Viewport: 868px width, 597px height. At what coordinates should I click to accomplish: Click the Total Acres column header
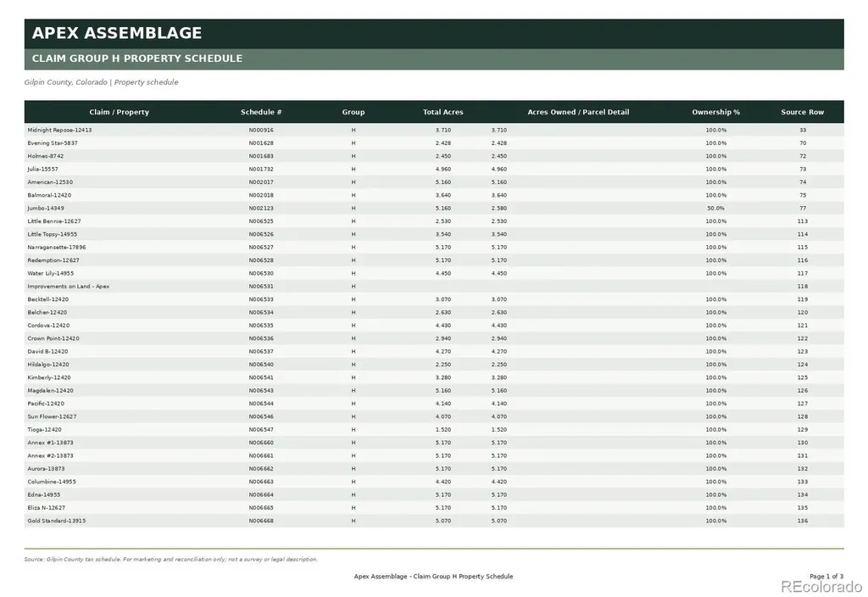442,112
